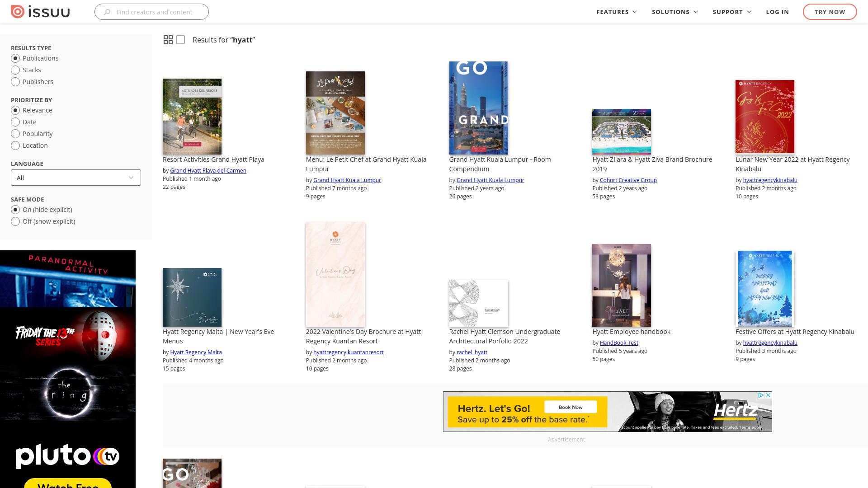
Task: Open the Language dropdown set to All
Action: click(x=76, y=178)
